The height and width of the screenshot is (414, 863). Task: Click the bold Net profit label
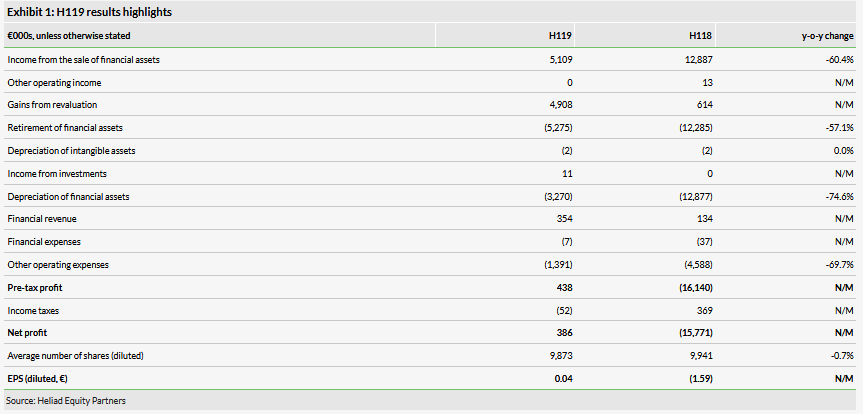click(27, 332)
